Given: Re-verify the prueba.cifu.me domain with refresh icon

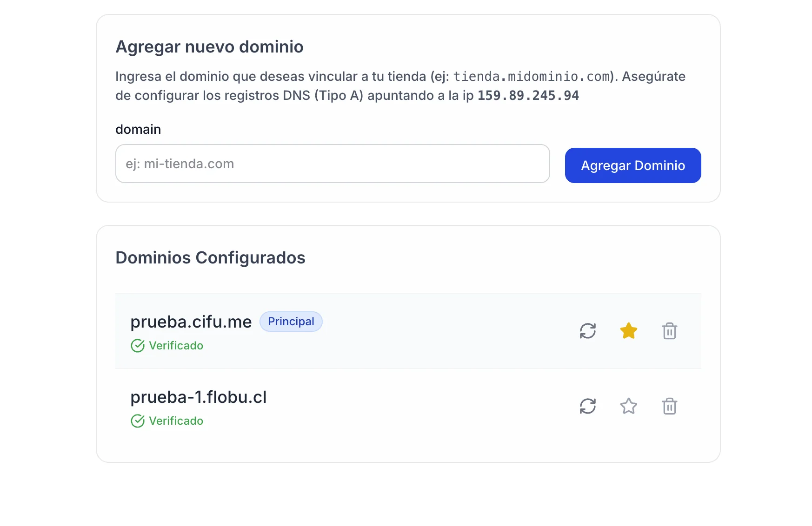Looking at the screenshot, I should (588, 331).
